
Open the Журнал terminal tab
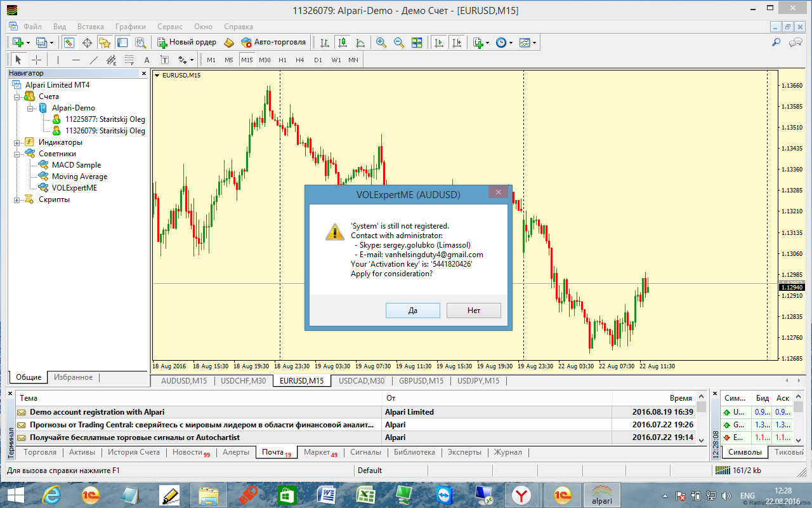[508, 452]
